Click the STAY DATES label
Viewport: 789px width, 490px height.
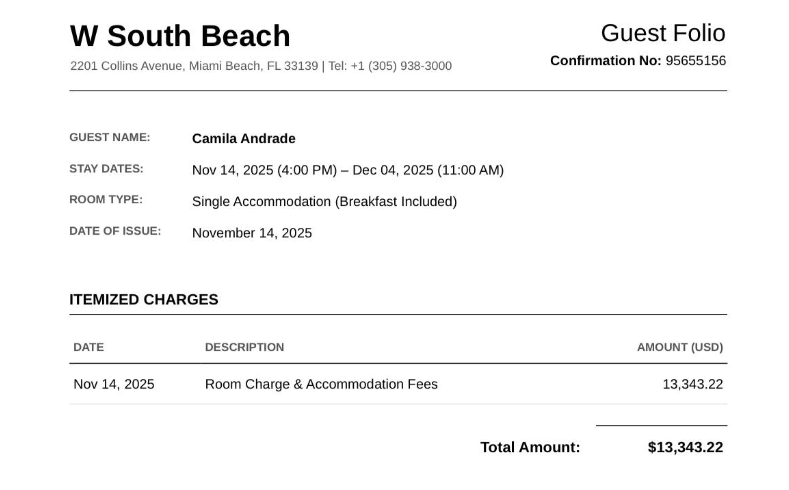[106, 169]
